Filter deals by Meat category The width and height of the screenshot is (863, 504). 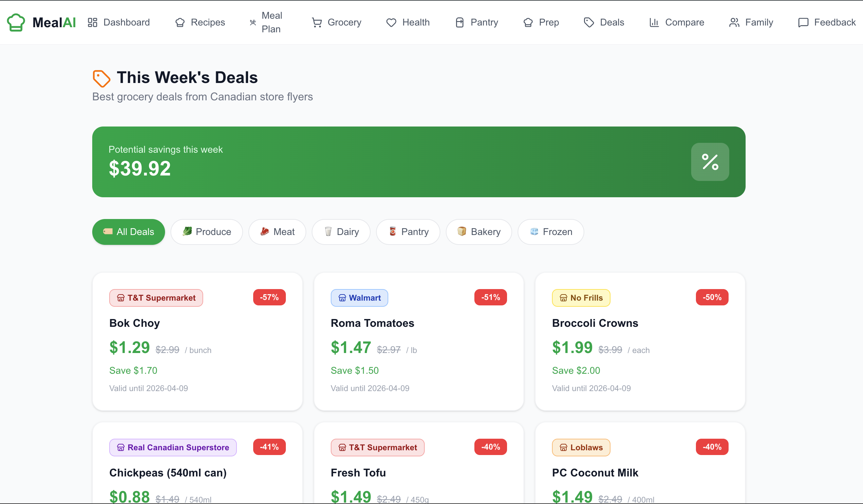(x=277, y=232)
